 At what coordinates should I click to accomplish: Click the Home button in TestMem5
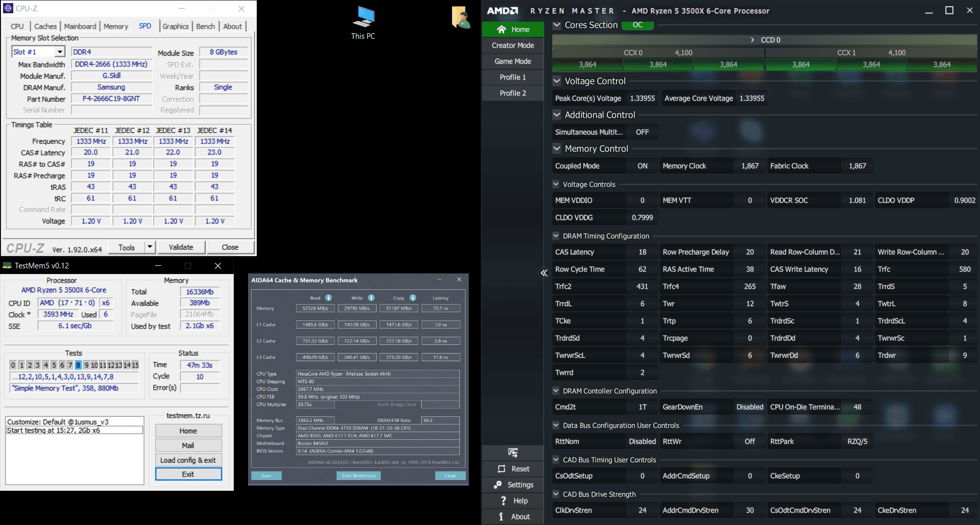click(x=188, y=431)
